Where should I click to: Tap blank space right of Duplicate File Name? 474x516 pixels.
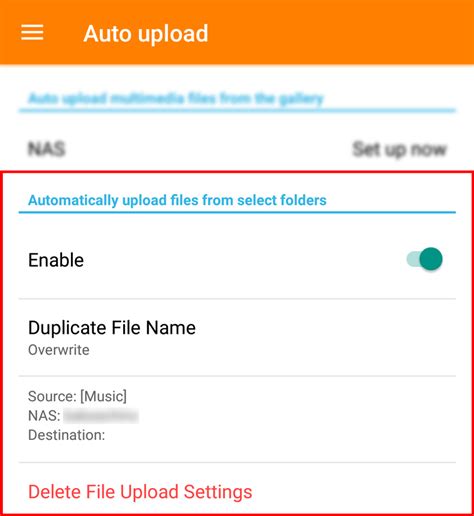click(x=325, y=337)
